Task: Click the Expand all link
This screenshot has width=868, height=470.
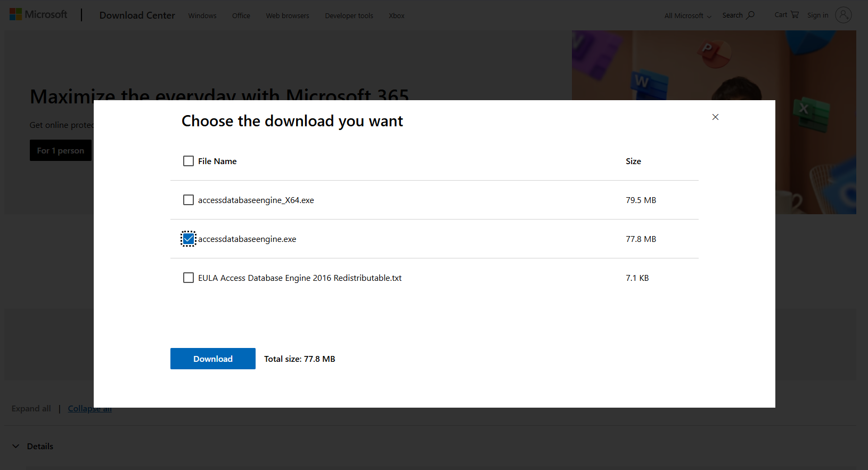Action: coord(31,408)
